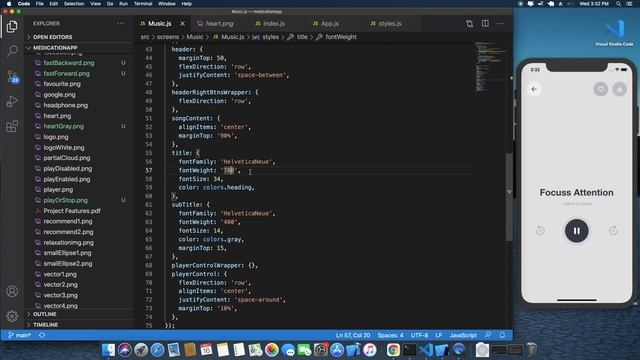Open Terminal from the dock
Image resolution: width=640 pixels, height=360 pixels.
[409, 350]
